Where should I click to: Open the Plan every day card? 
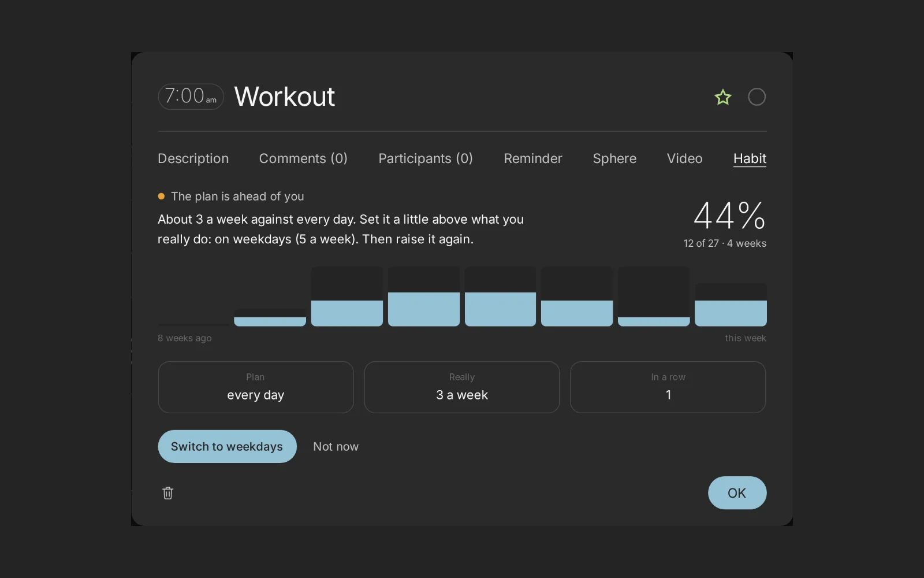click(x=255, y=387)
